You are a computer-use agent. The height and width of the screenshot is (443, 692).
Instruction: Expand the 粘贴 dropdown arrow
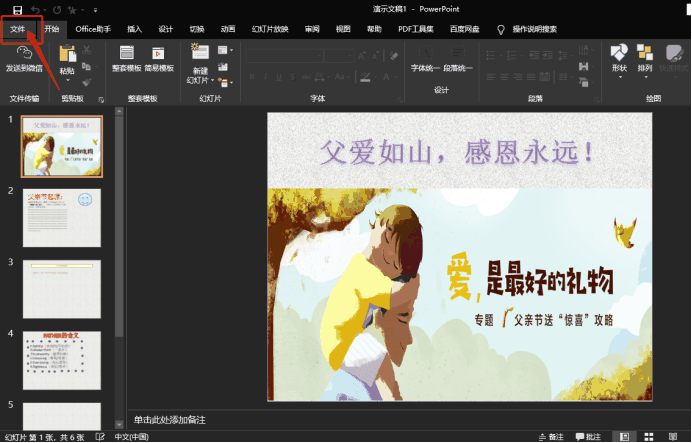[68, 81]
